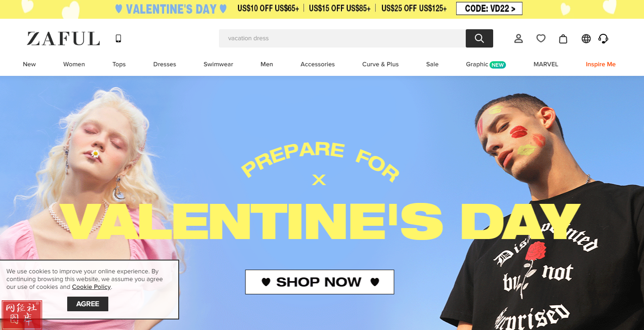Viewport: 644px width, 330px height.
Task: Open the Women menu
Action: (74, 64)
